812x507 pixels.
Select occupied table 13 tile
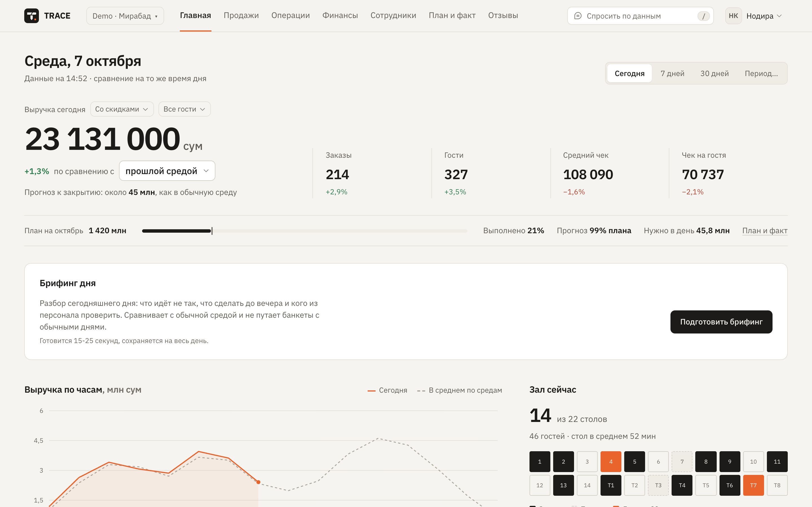[563, 485]
